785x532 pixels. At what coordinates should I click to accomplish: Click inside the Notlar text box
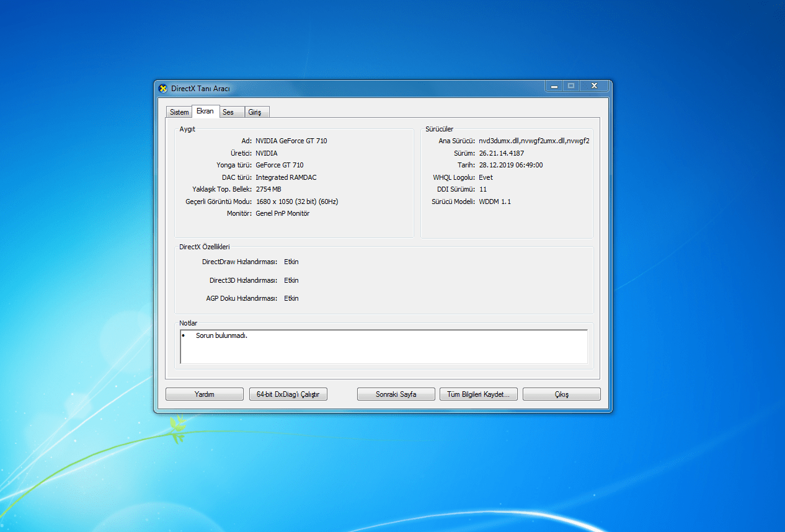[x=384, y=347]
